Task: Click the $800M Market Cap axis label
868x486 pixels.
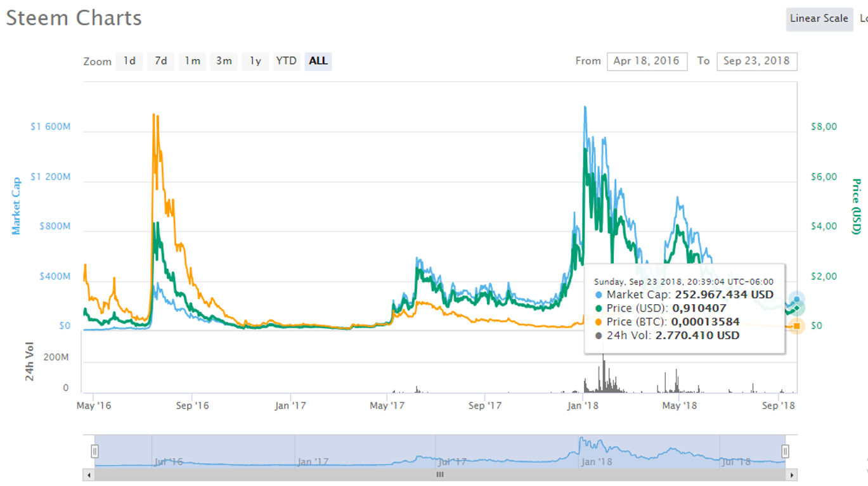Action: pyautogui.click(x=55, y=227)
